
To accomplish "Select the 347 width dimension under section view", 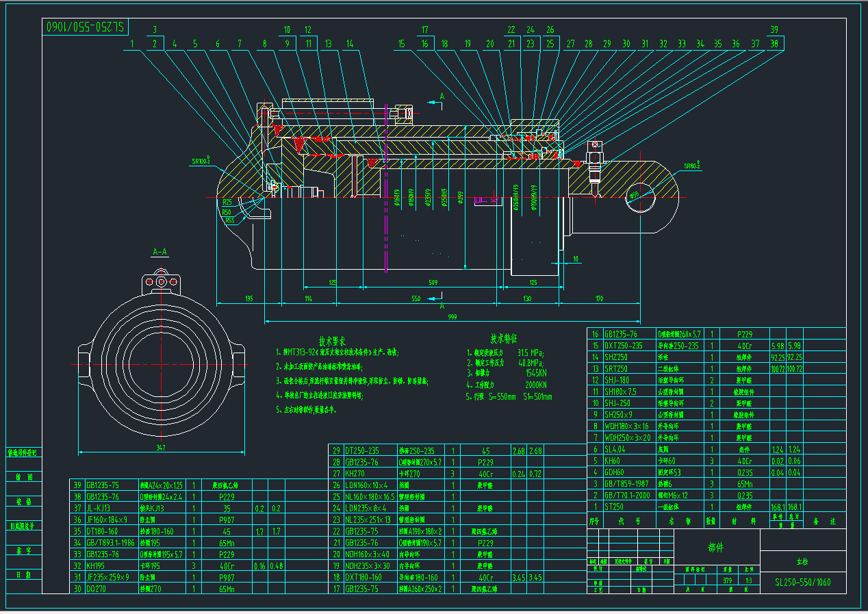I will pyautogui.click(x=160, y=447).
